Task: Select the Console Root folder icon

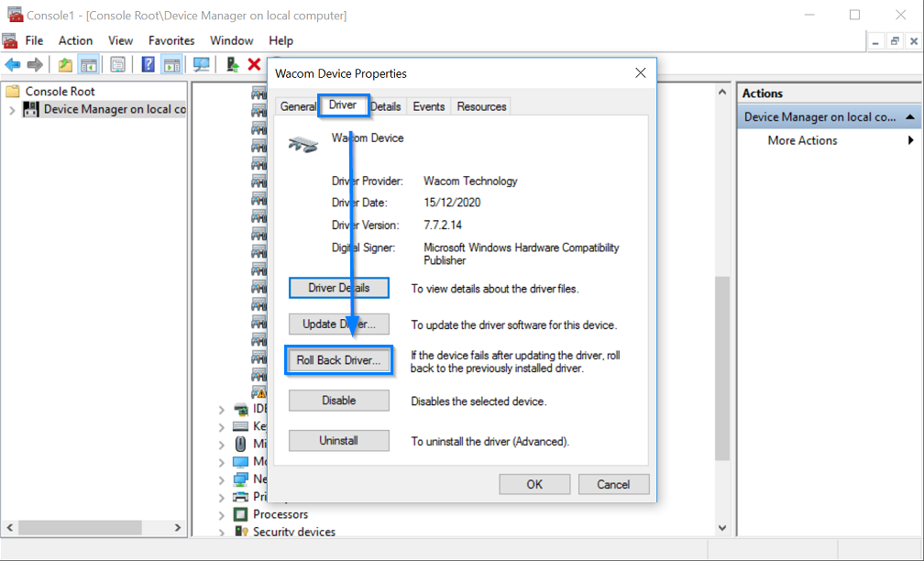Action: pos(13,92)
